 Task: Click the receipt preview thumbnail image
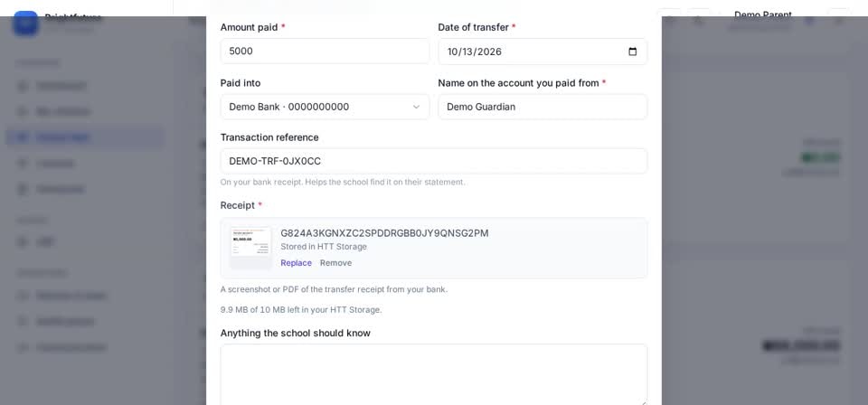click(251, 248)
